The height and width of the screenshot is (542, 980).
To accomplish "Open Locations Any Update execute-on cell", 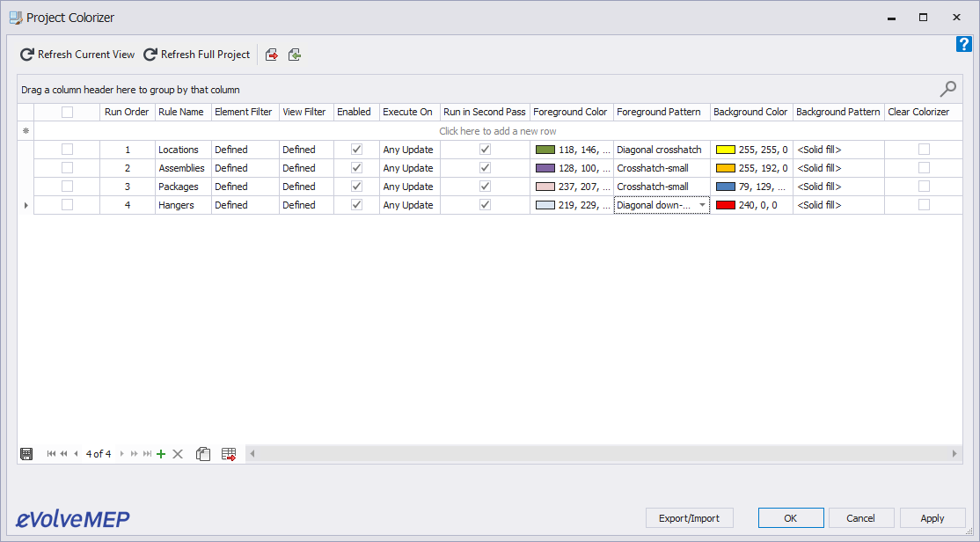I will 409,150.
